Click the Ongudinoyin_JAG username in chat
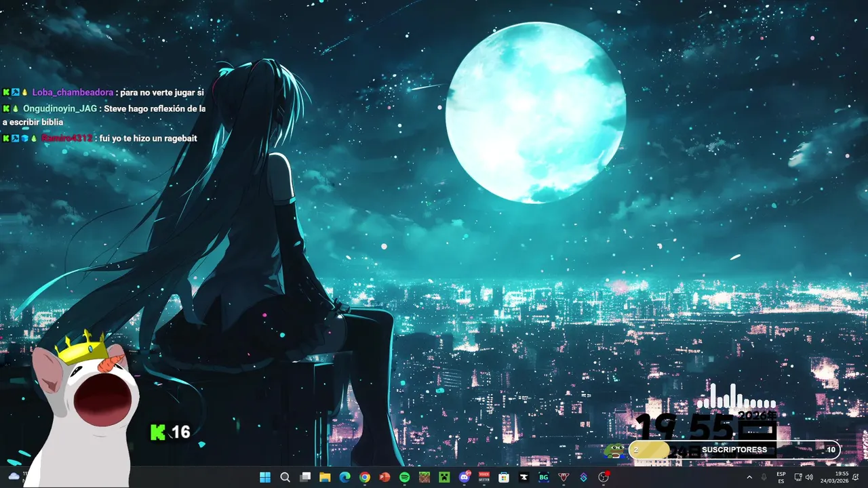 click(60, 108)
